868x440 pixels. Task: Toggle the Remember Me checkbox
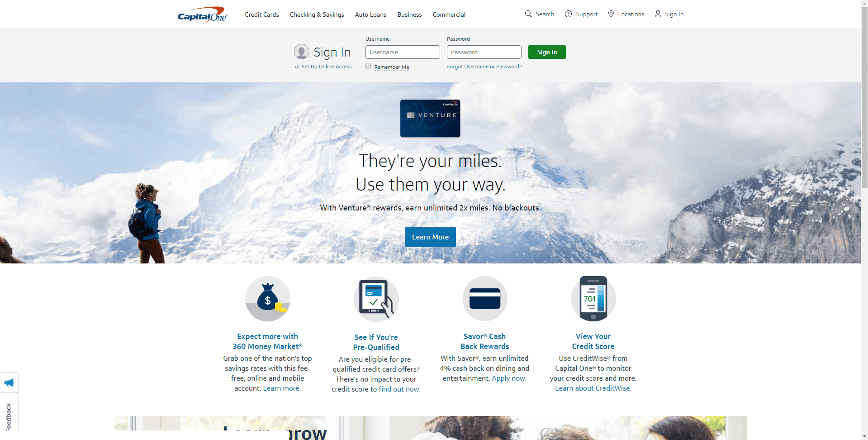click(368, 66)
